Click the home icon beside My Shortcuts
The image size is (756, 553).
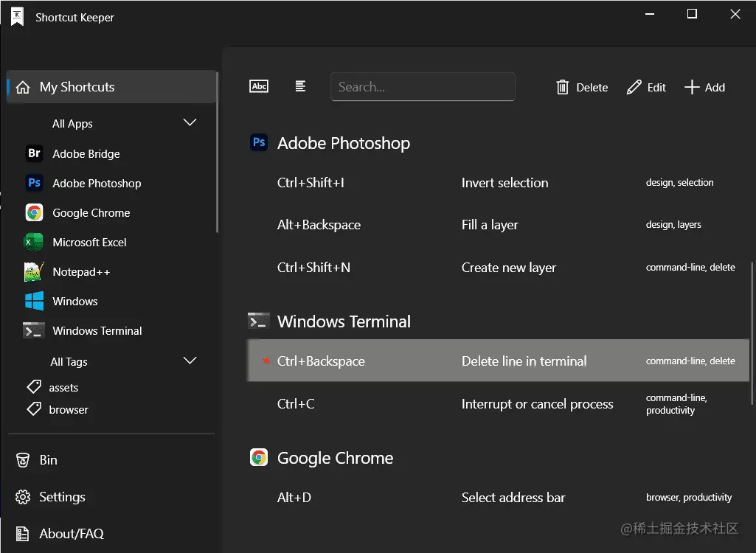(23, 87)
